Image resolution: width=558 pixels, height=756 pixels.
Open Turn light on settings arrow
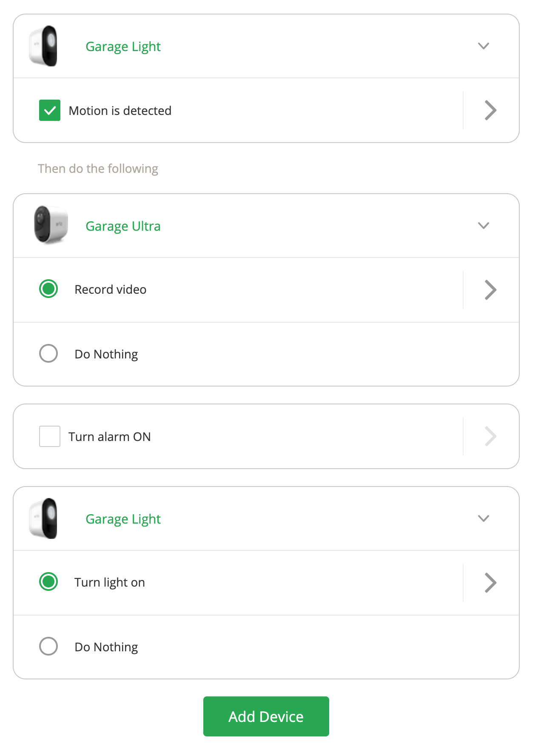(490, 583)
